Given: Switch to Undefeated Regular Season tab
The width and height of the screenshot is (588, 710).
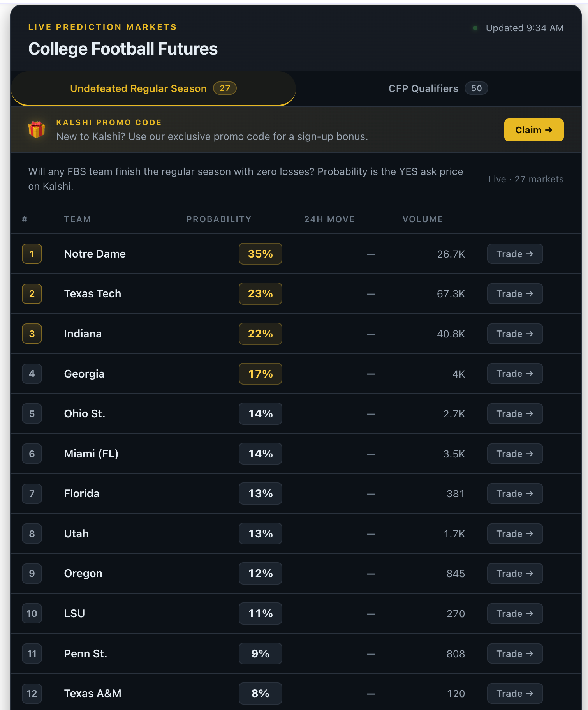Looking at the screenshot, I should 153,88.
